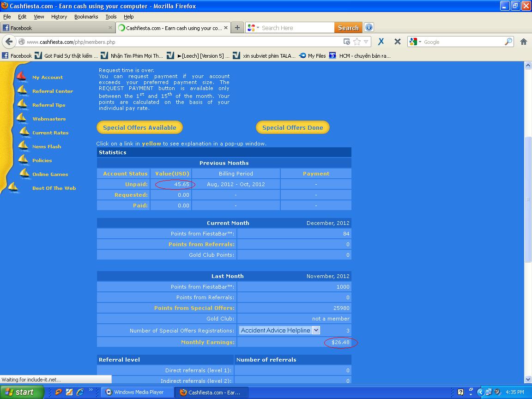This screenshot has height=399, width=532.
Task: Click the Special Offers Done button
Action: tap(292, 127)
